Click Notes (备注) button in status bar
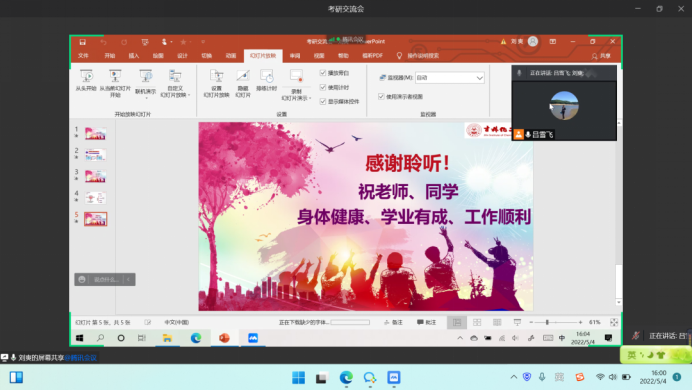 point(393,322)
